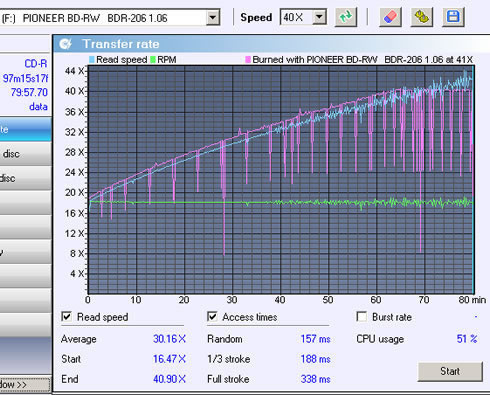Click the green refresh drive arrows icon
The width and height of the screenshot is (490, 395).
click(x=346, y=17)
